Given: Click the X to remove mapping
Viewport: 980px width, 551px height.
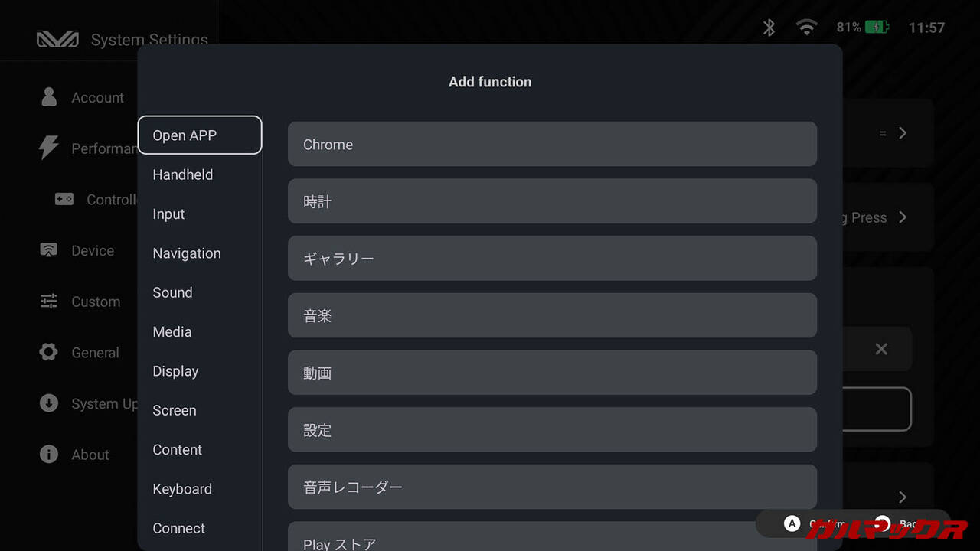Looking at the screenshot, I should click(x=881, y=349).
